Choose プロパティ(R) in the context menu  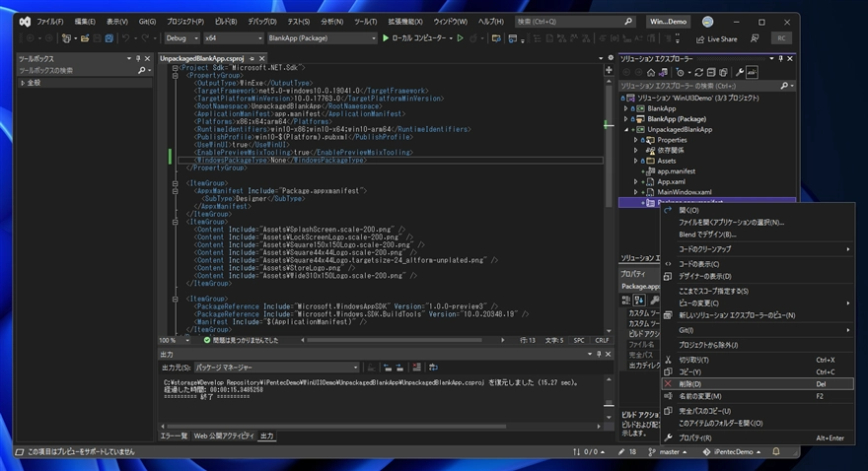(x=758, y=437)
